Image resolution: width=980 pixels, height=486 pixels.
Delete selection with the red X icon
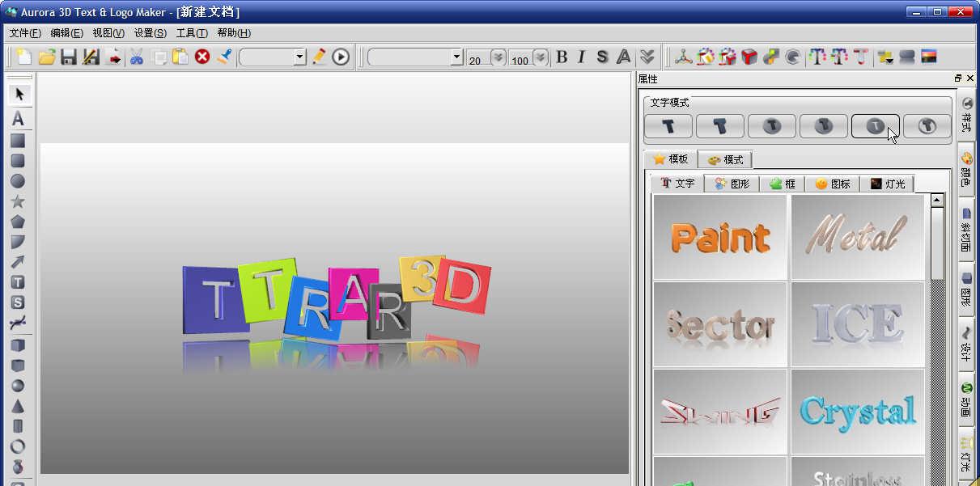click(x=202, y=57)
